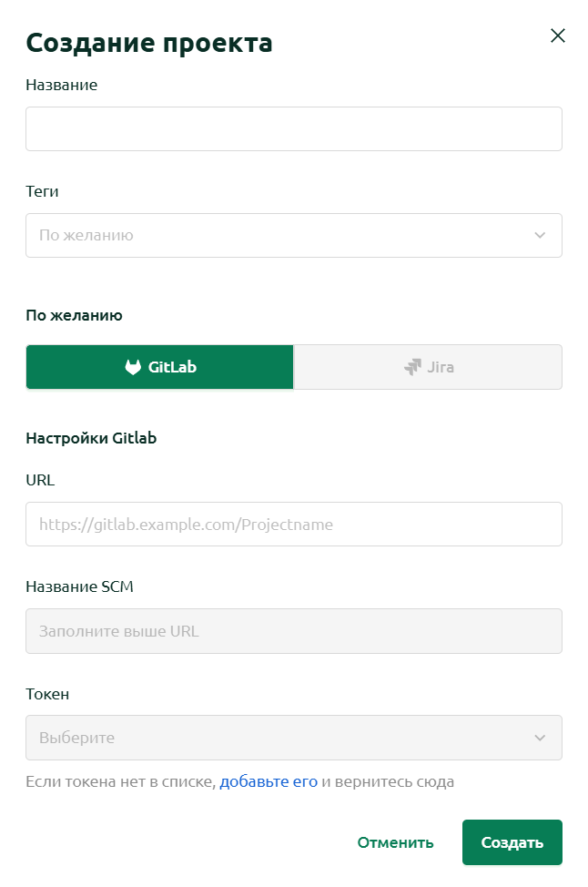
Task: Open the Теги field with По желанию placeholder
Action: pyautogui.click(x=294, y=235)
